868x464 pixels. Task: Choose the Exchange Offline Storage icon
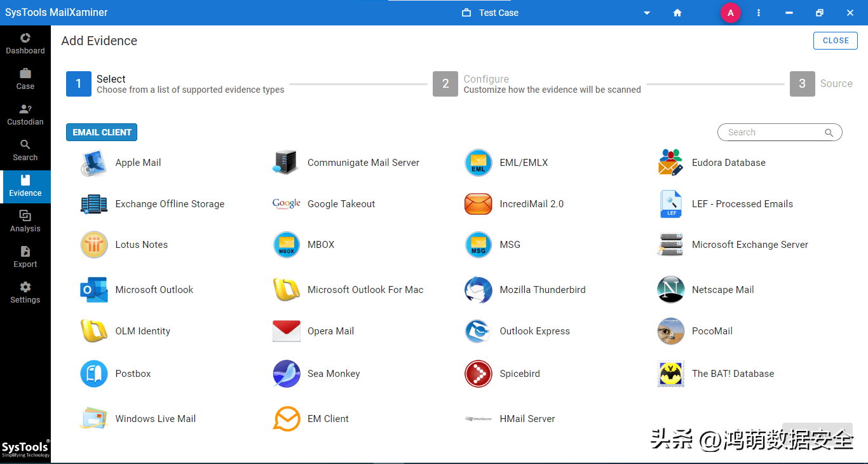point(94,204)
